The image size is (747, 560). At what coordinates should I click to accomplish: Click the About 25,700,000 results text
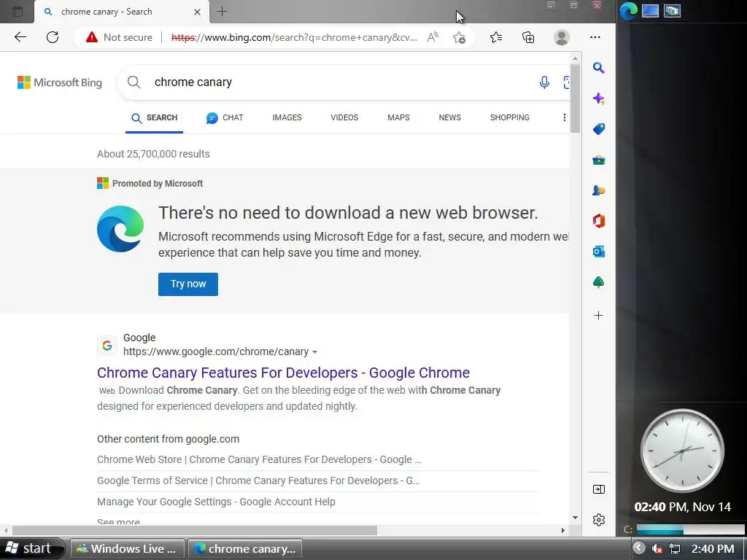pos(153,154)
